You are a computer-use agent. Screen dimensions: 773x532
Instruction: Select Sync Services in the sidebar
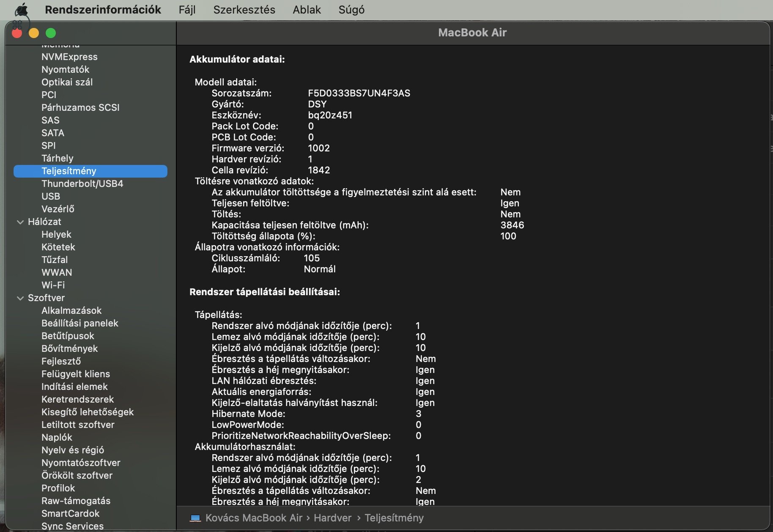(x=72, y=526)
